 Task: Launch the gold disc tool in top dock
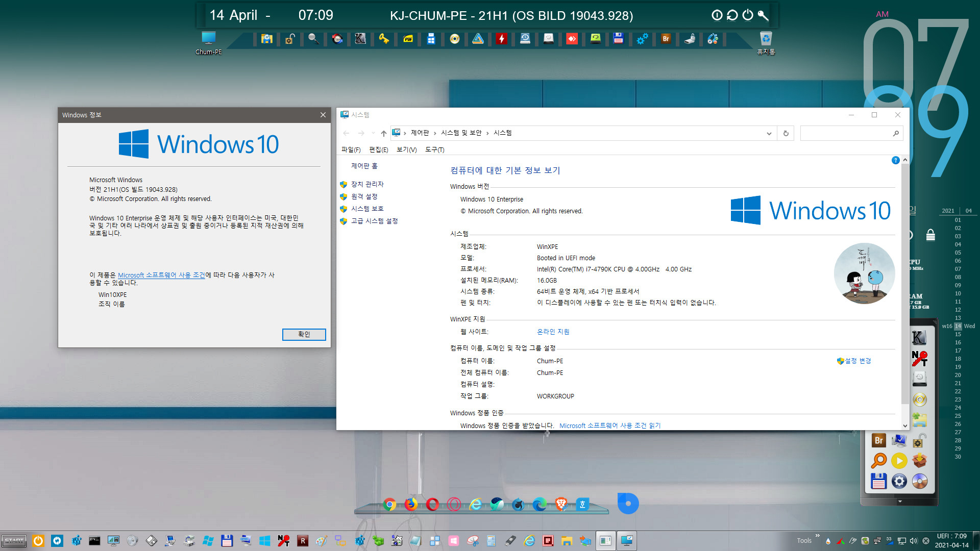[x=455, y=39]
